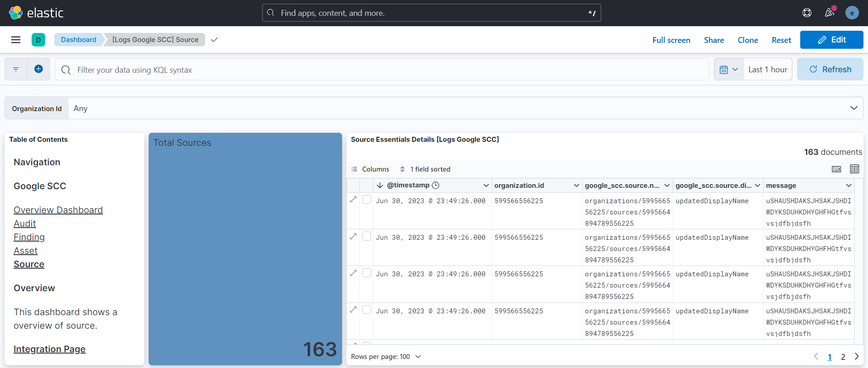Screen dimensions: 868x368
Task: Open the Overview Dashboard link
Action: 58,210
